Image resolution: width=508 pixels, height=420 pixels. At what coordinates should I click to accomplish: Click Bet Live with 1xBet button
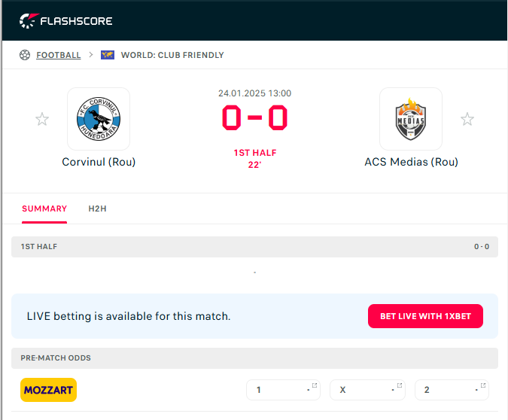pos(425,316)
